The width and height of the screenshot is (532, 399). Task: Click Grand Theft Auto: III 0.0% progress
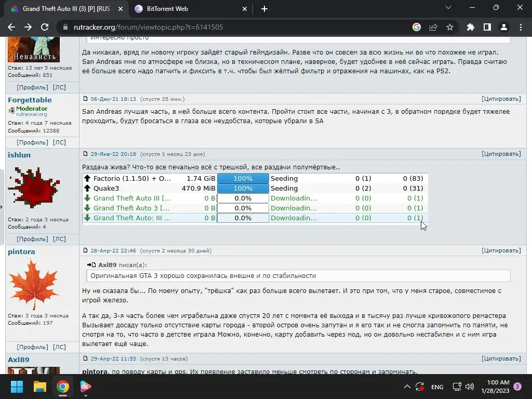pos(243,218)
